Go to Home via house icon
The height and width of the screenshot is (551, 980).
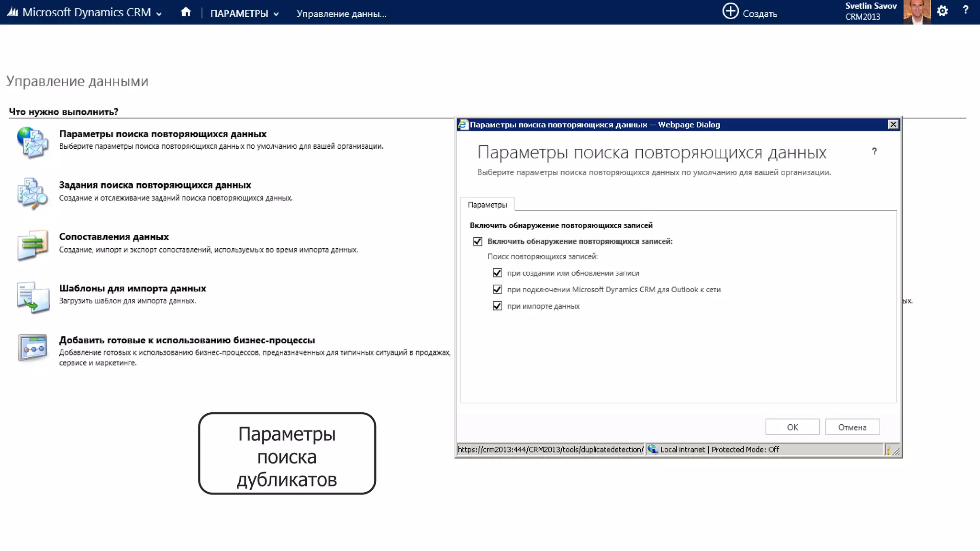(x=186, y=12)
